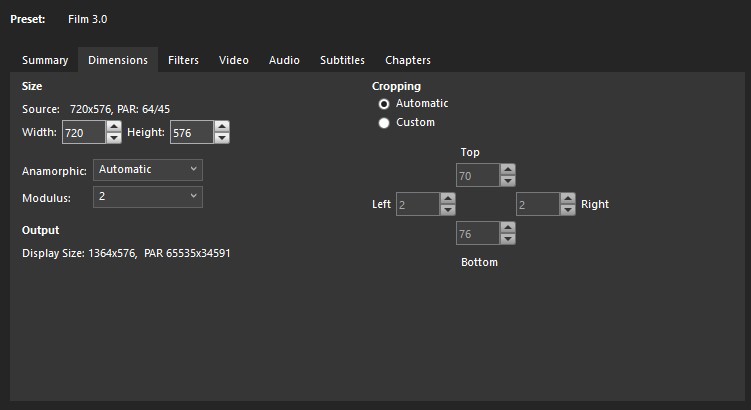Click the Left crop value field
The height and width of the screenshot is (410, 751).
tap(418, 204)
